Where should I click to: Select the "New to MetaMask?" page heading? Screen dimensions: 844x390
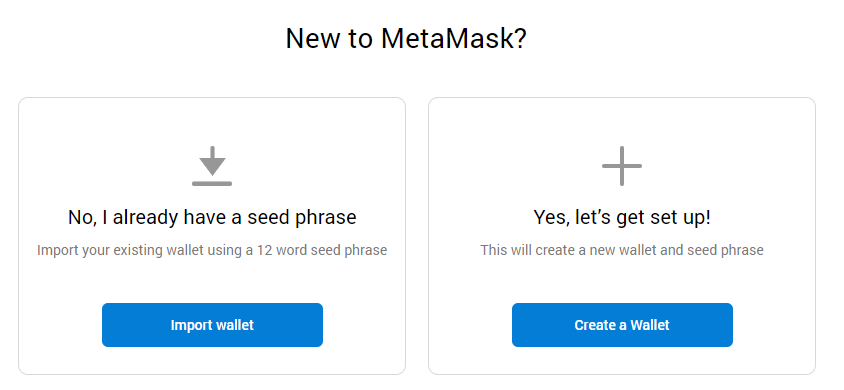click(x=406, y=39)
